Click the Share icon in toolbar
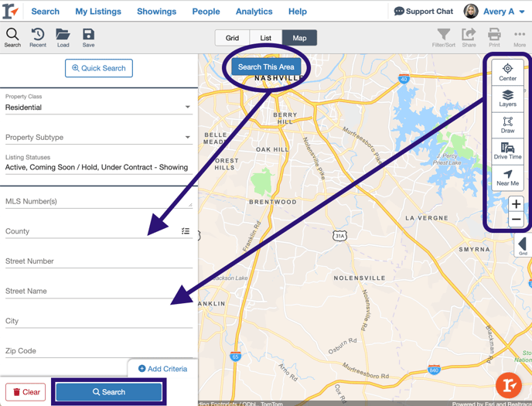 click(x=469, y=37)
